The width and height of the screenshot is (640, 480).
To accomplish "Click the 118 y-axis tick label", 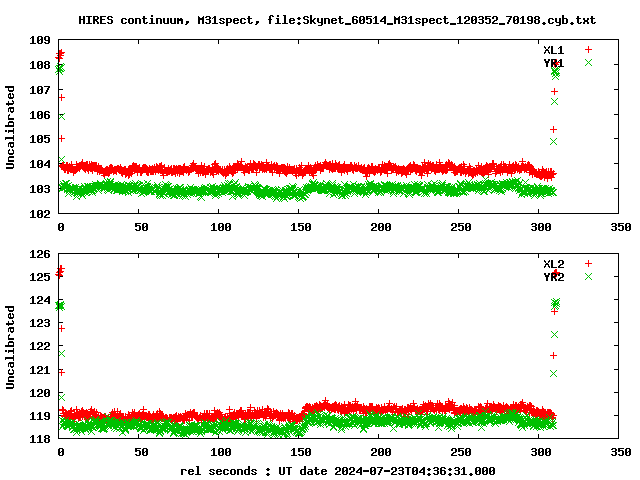I will [x=40, y=439].
